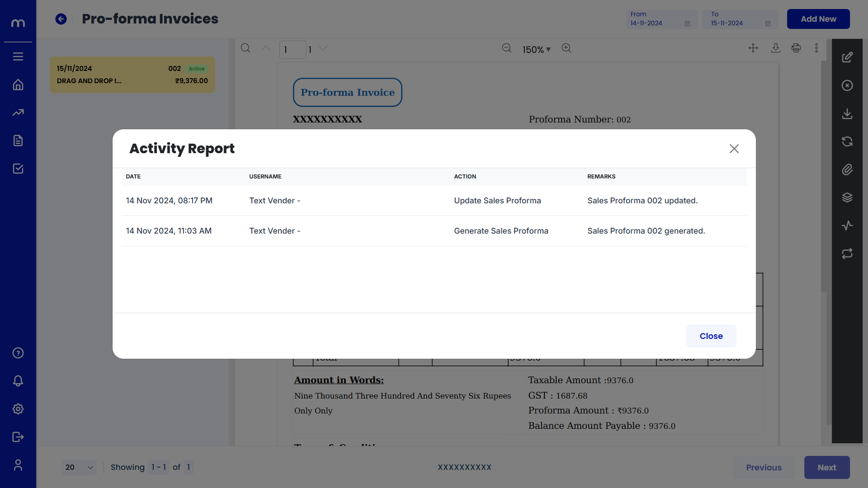Click the print icon in PDF toolbar
Screen dimensions: 868x488
[x=796, y=48]
